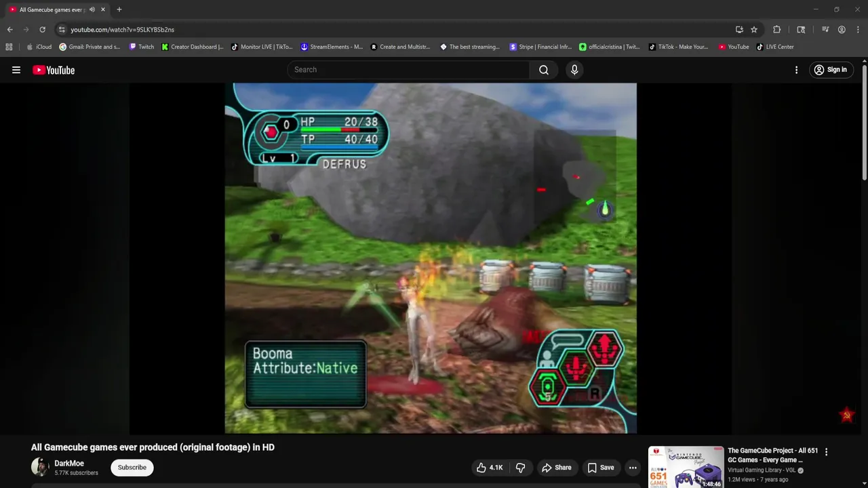Open the browser extensions puzzle icon
Image resolution: width=868 pixels, height=488 pixels.
(x=777, y=30)
